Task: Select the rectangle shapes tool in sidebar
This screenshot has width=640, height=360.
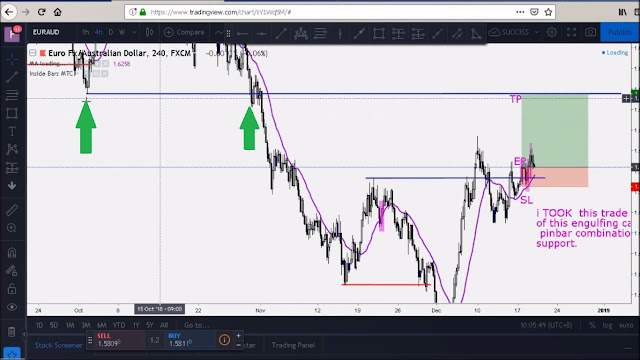Action: coord(12,113)
